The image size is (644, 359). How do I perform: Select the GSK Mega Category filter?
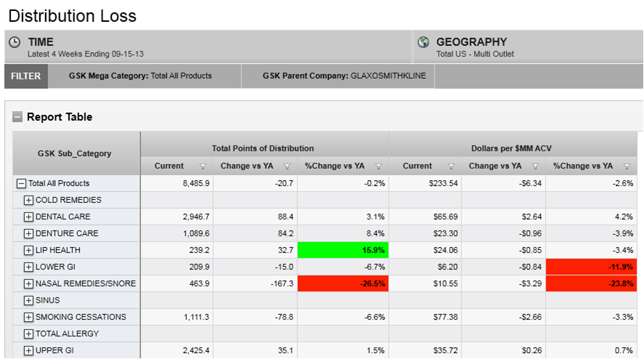140,76
